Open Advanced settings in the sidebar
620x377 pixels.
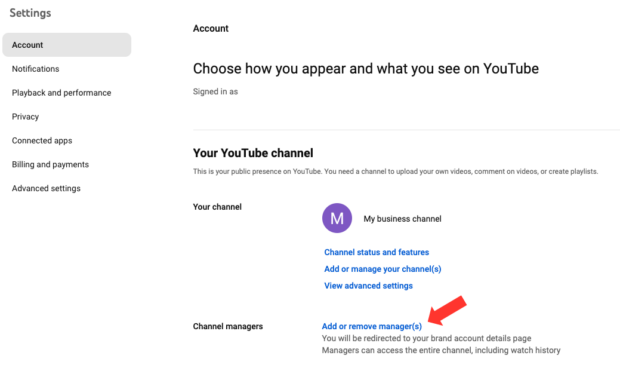pyautogui.click(x=46, y=188)
